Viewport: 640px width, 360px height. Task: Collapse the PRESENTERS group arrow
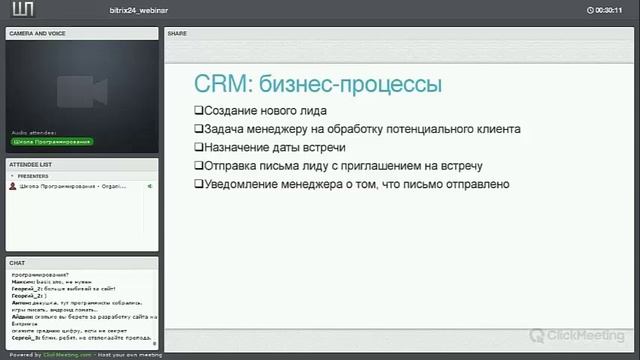12,176
